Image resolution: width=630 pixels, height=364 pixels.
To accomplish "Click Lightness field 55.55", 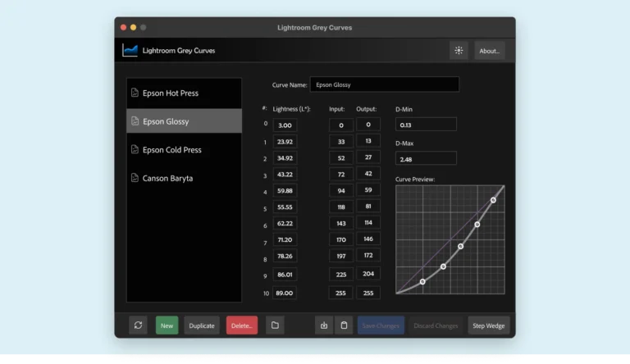I will point(285,207).
